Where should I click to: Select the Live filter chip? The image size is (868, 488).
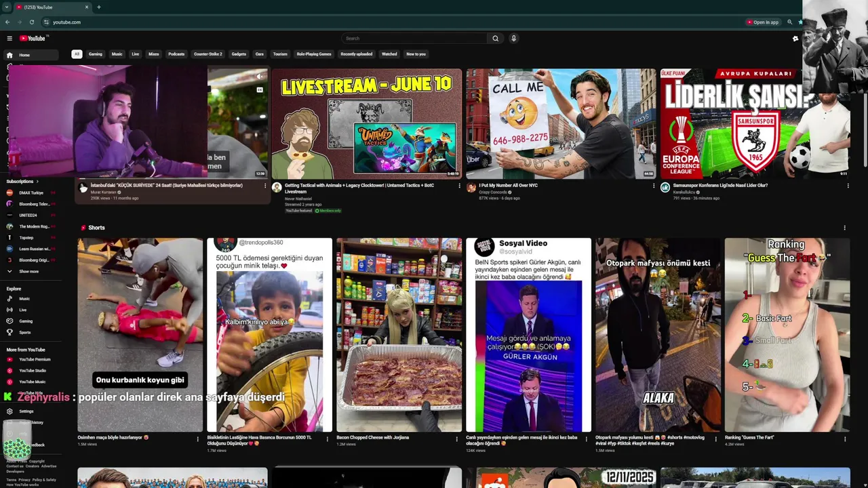135,54
